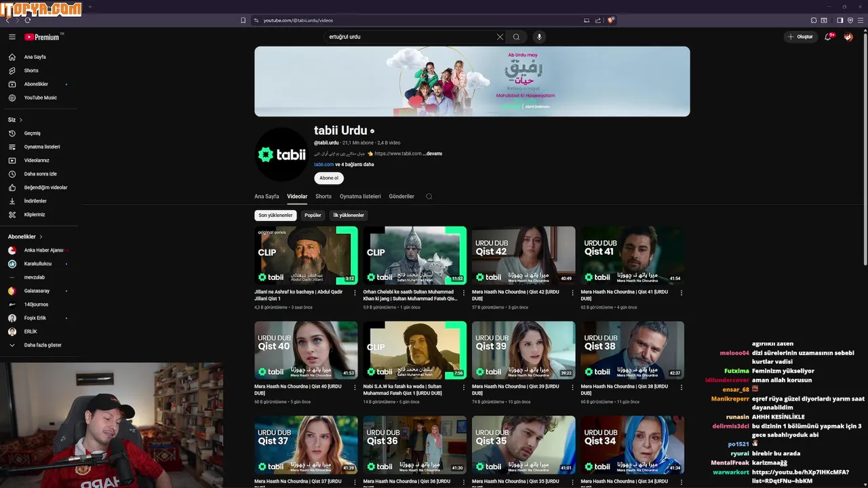Show ve 4 bağlantı daha links
This screenshot has width=868, height=488.
(x=355, y=165)
